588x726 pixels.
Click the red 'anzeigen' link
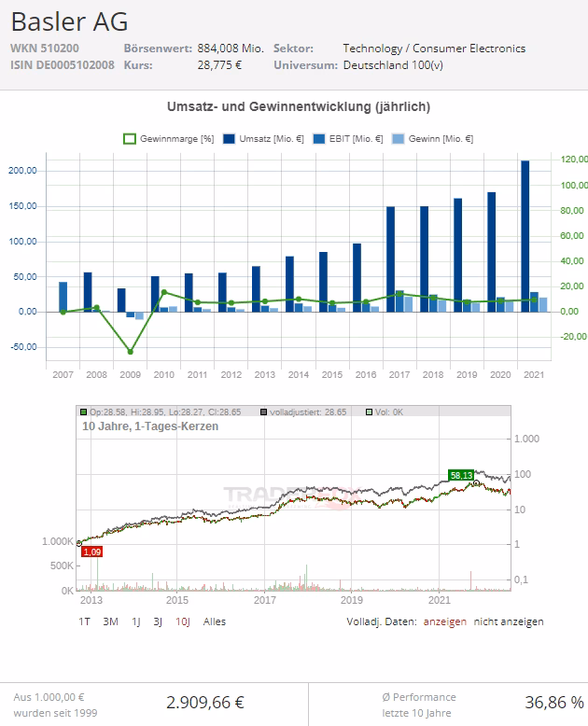(445, 621)
